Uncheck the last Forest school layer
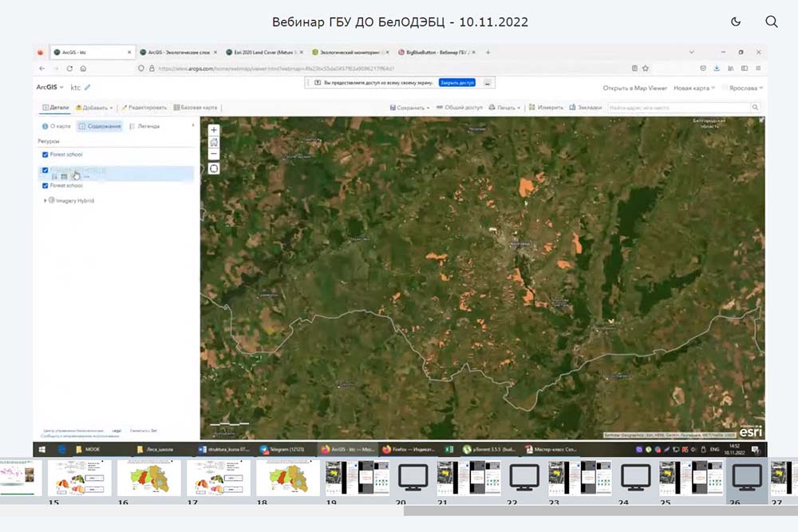 click(x=45, y=185)
